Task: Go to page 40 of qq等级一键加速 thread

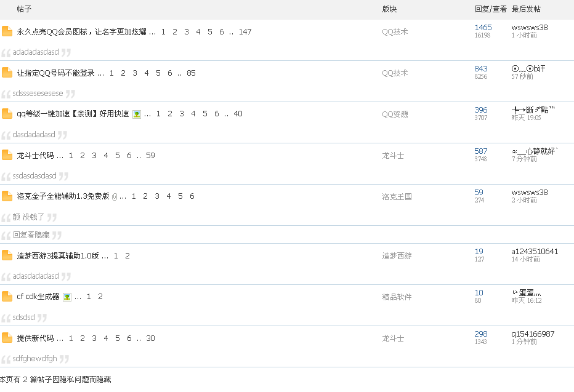Action: click(238, 114)
